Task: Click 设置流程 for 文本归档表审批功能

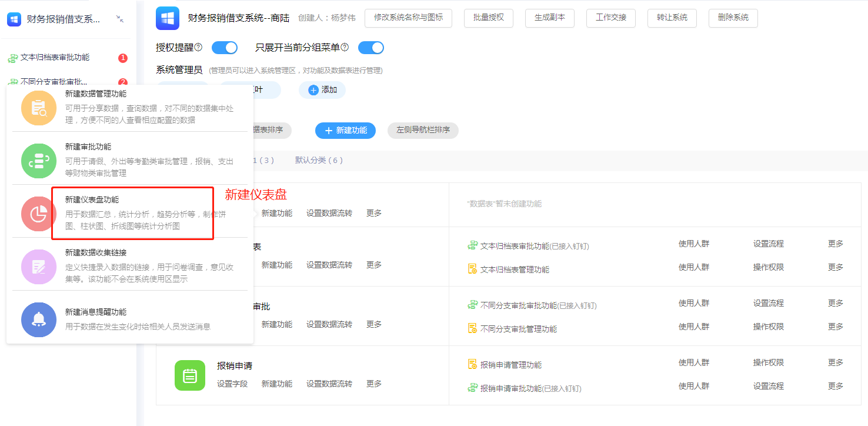Action: (x=769, y=244)
